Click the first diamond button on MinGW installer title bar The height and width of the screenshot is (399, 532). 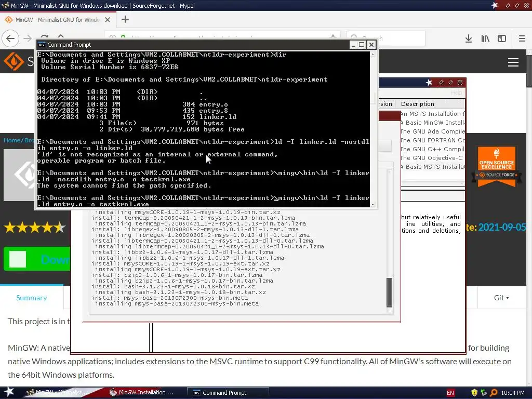point(441,83)
